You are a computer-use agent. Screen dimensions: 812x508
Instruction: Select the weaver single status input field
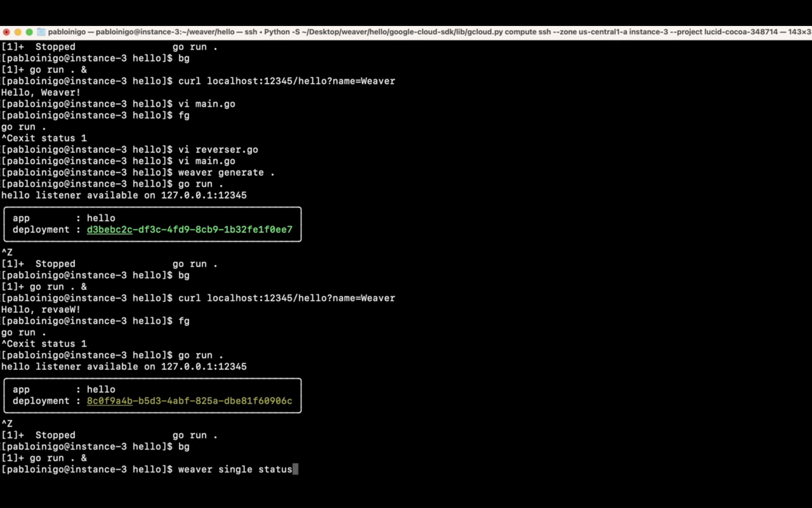click(296, 469)
